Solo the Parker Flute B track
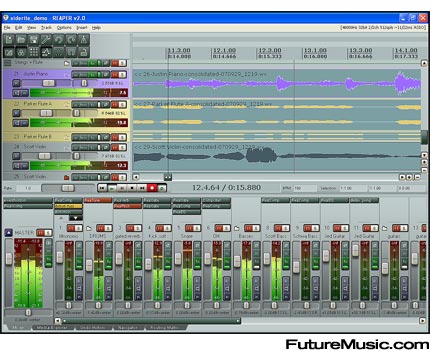This screenshot has height=360, width=430. tap(122, 137)
